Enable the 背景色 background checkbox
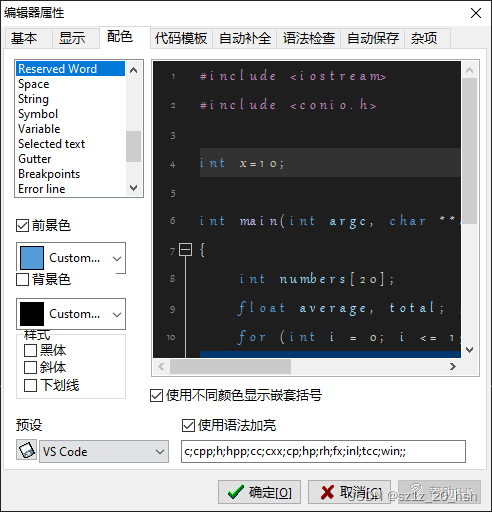Image resolution: width=492 pixels, height=512 pixels. (22, 279)
